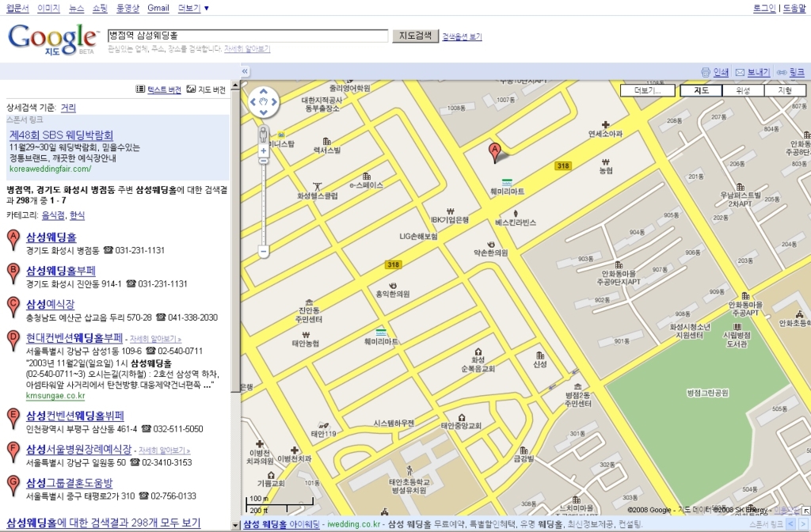
Task: Click the 링크 chain icon
Action: coord(782,72)
